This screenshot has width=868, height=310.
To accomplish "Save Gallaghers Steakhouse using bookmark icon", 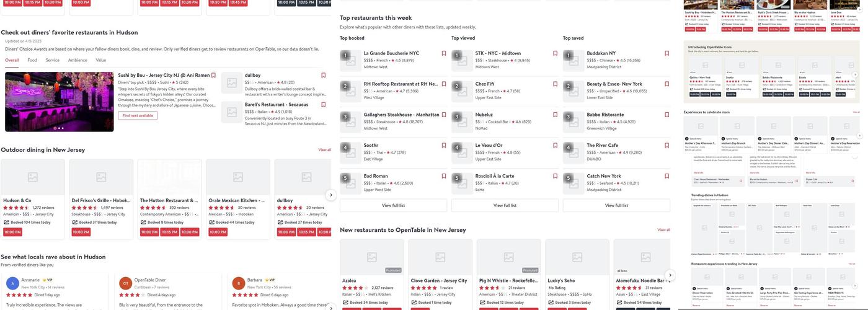I will click(x=444, y=115).
